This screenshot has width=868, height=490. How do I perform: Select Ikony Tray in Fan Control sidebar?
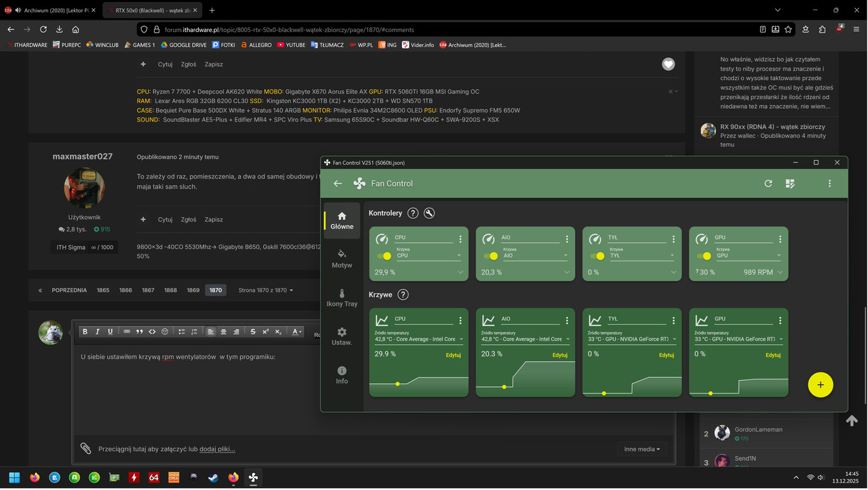(x=342, y=298)
